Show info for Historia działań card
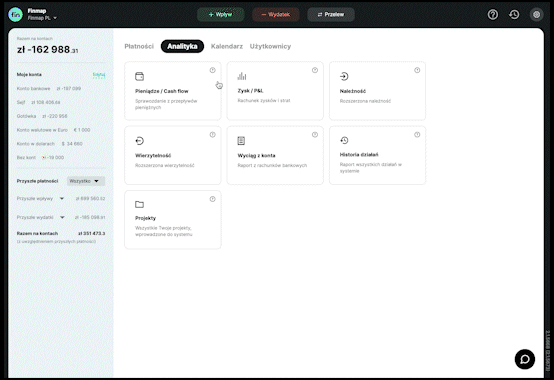 coord(417,135)
